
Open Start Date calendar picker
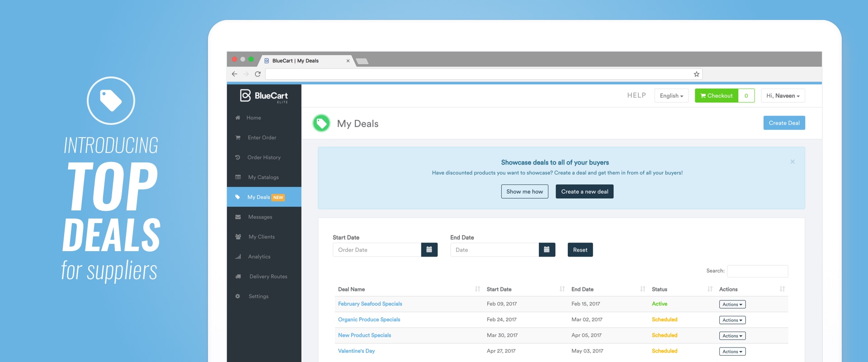(429, 250)
